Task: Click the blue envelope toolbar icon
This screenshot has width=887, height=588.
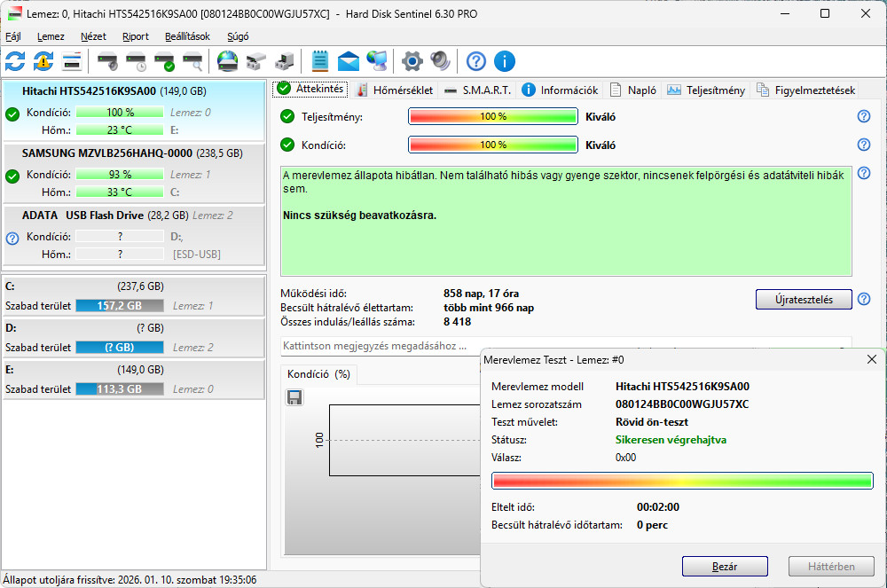Action: pos(349,61)
